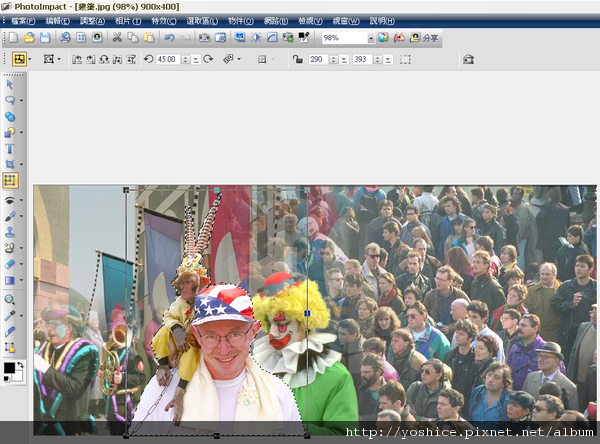Click the Undo arrow icon
Viewport: 600px width, 444px height.
(169, 38)
